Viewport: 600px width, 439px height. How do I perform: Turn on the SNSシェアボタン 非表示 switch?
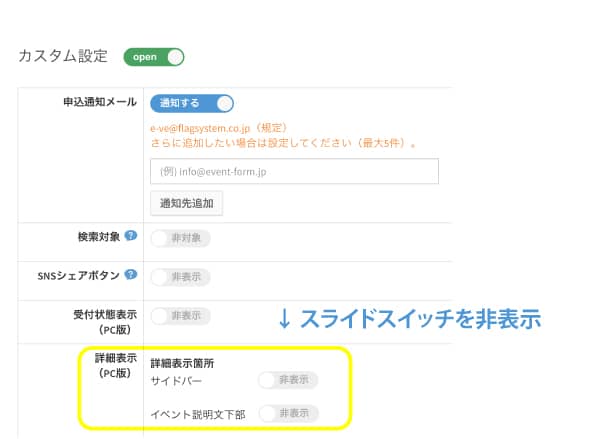[180, 277]
